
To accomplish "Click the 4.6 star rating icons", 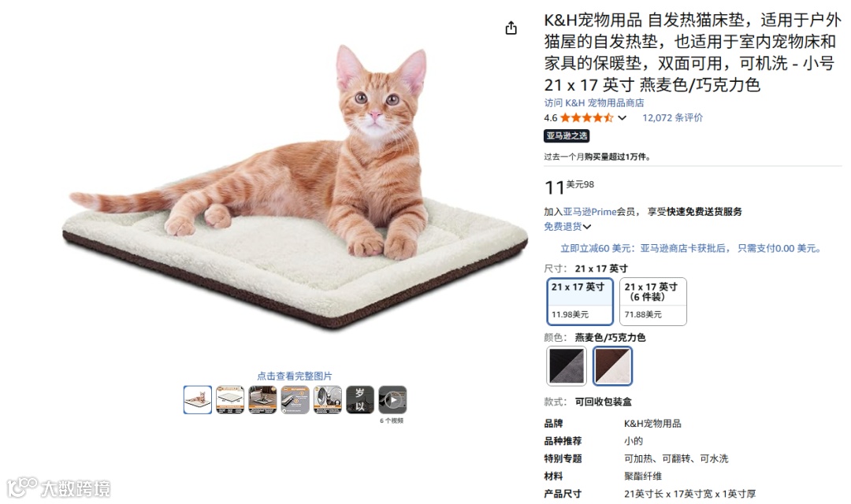I will point(587,117).
